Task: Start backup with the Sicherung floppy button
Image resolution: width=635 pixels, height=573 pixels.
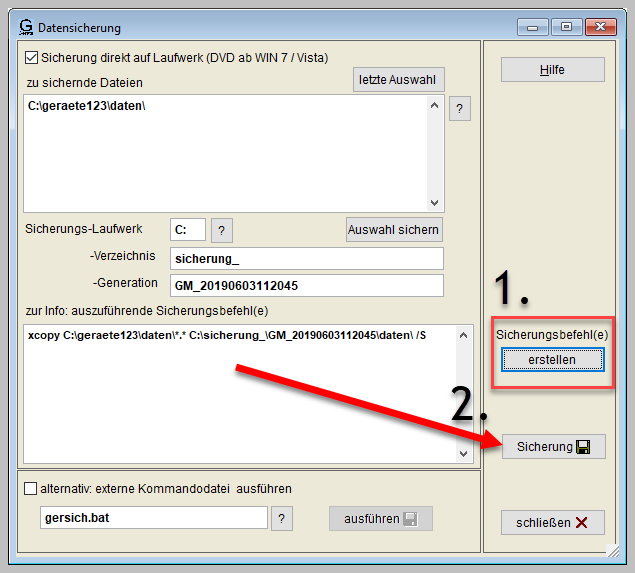Action: coord(553,447)
